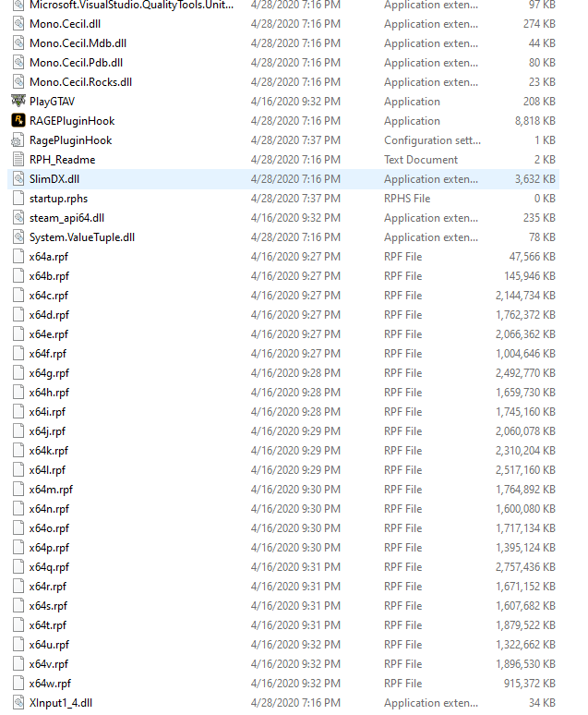
Task: Click the PlayGTAV application icon
Action: (x=18, y=102)
